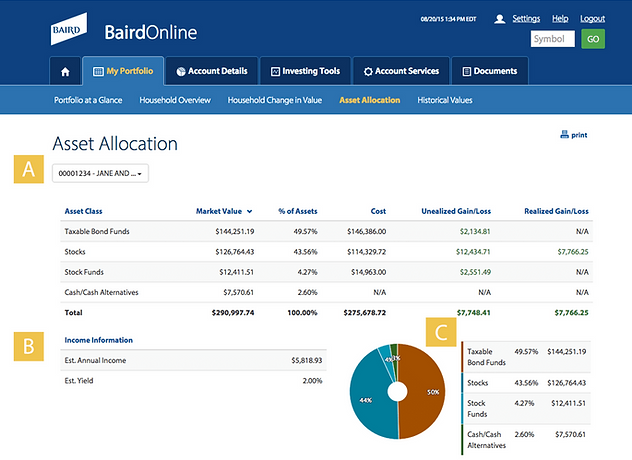
Task: Click the Income Information heading
Action: [x=98, y=340]
